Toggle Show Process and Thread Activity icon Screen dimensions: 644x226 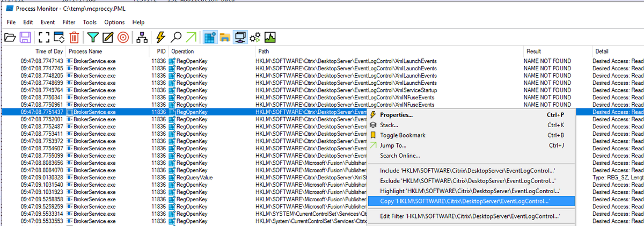click(255, 37)
